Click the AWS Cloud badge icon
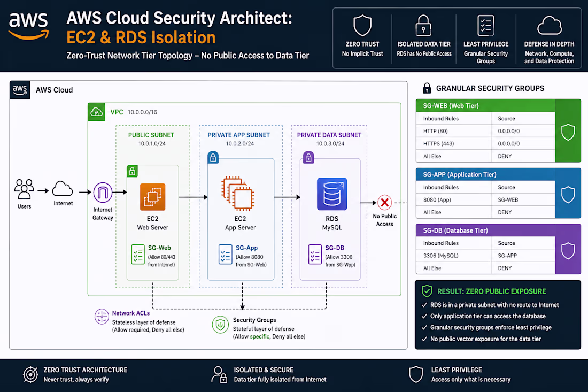Viewport: 588px width, 392px height. 19,90
